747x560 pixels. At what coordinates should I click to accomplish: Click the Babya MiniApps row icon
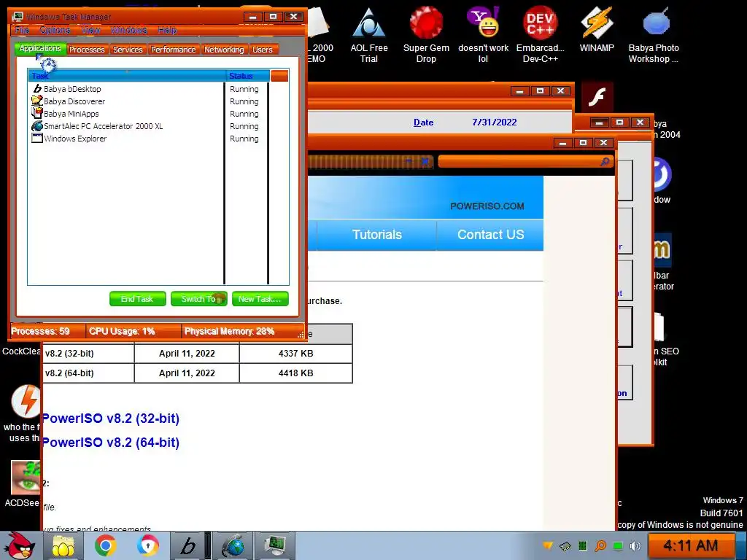(x=37, y=113)
